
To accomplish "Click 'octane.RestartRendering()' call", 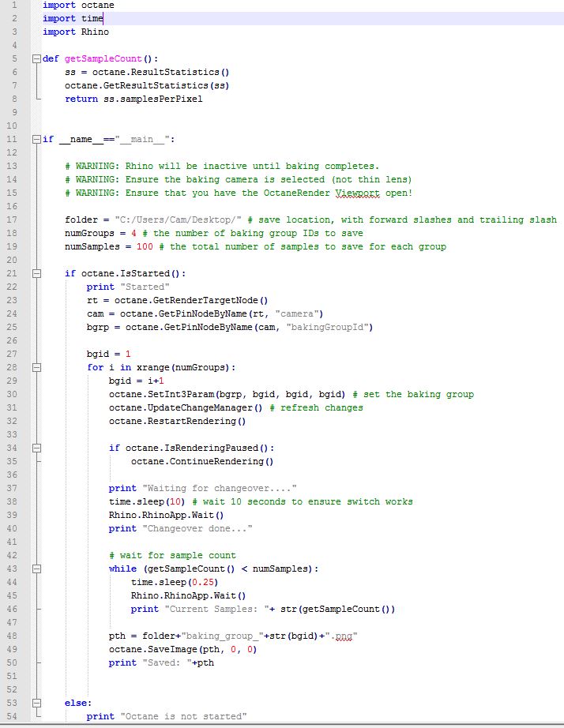I will coord(177,422).
